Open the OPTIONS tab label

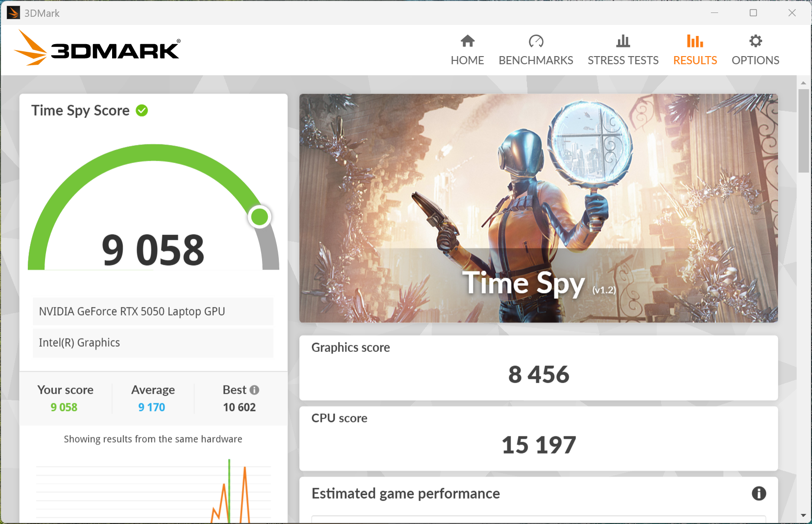pos(755,60)
